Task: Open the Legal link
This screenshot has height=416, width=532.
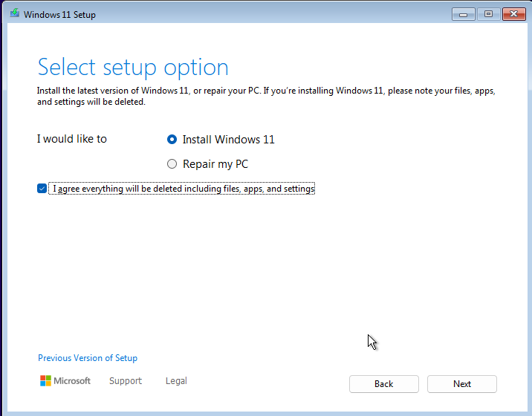Action: click(176, 381)
